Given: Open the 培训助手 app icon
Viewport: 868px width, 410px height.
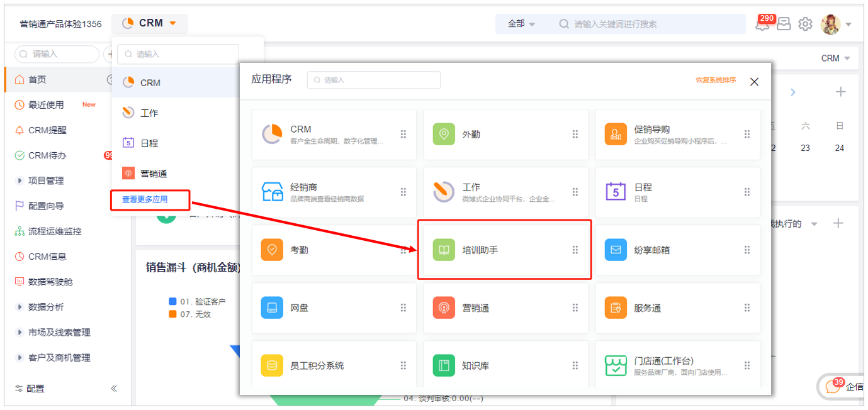Looking at the screenshot, I should point(444,250).
